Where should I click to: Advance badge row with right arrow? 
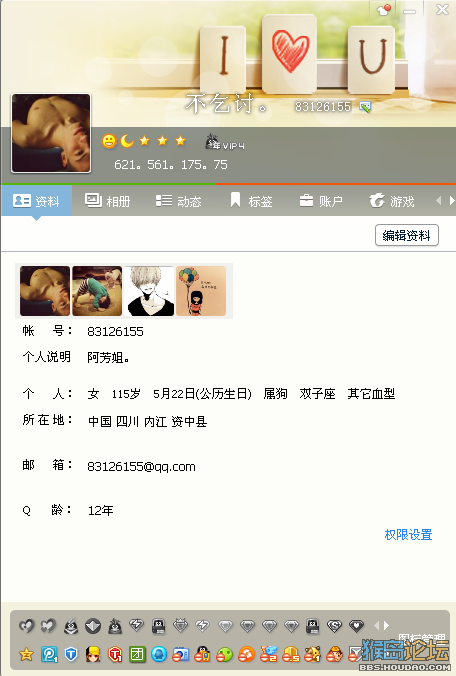387,625
